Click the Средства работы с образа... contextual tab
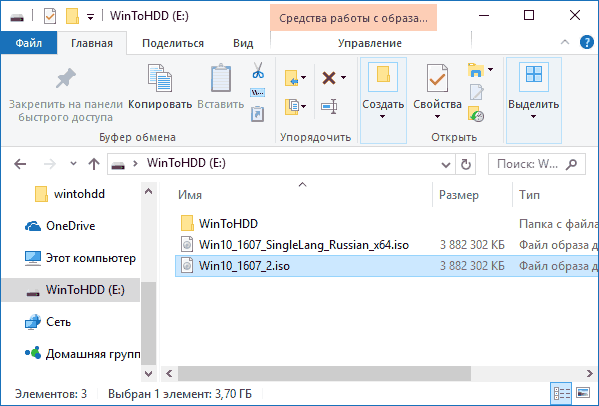 click(x=353, y=18)
